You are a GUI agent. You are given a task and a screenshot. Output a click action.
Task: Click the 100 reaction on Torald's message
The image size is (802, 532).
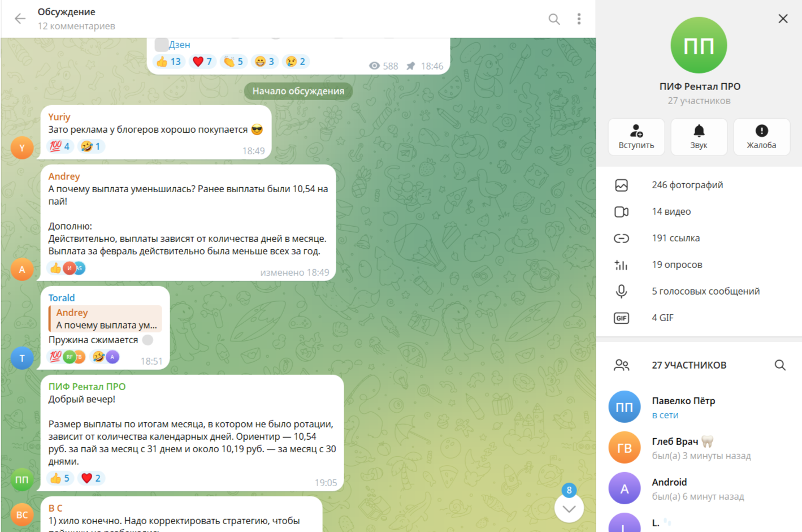click(x=67, y=357)
